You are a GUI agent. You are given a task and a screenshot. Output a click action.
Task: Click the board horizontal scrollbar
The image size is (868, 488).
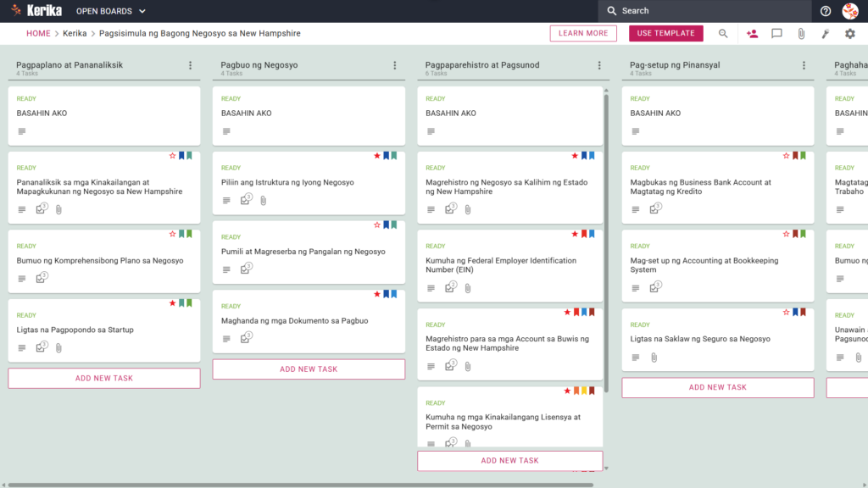[301, 485]
